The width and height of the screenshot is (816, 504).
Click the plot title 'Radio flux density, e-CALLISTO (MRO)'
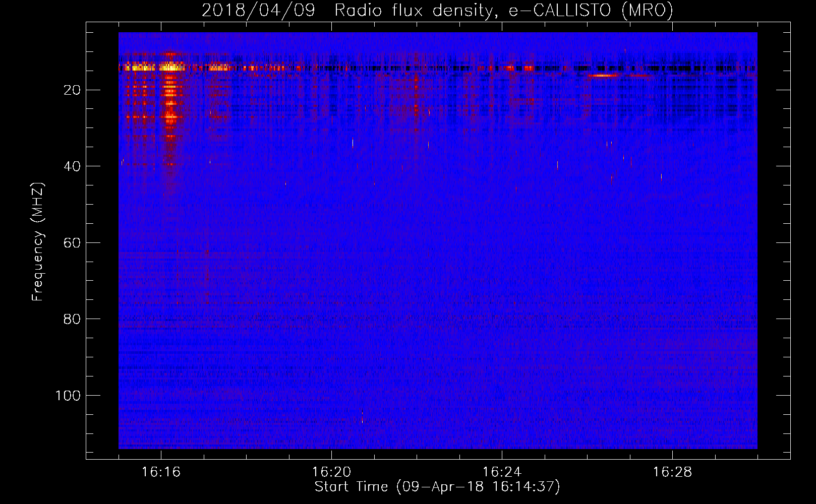click(x=503, y=11)
